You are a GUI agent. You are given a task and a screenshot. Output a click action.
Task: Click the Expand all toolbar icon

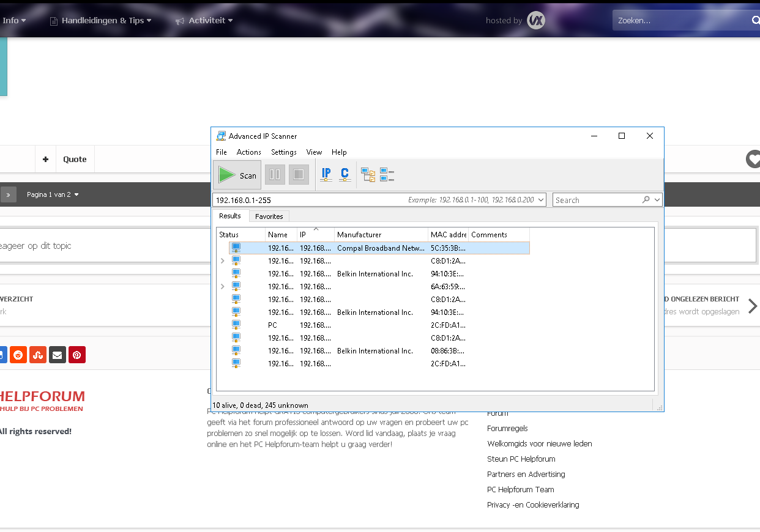368,175
